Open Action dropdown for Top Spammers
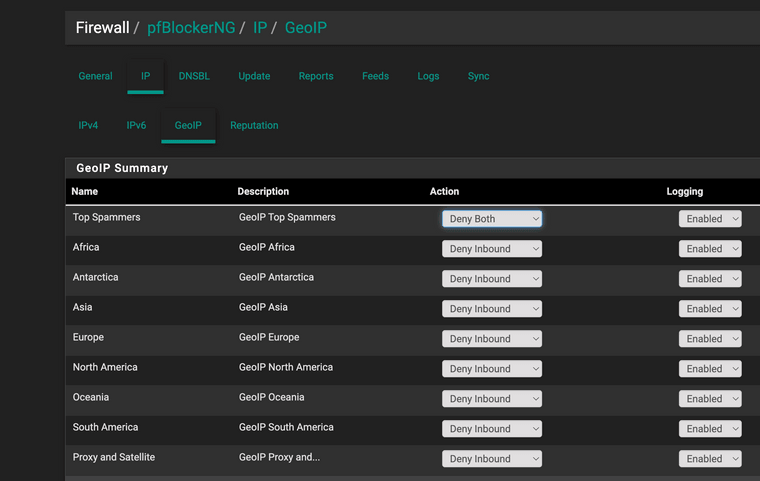 (491, 219)
